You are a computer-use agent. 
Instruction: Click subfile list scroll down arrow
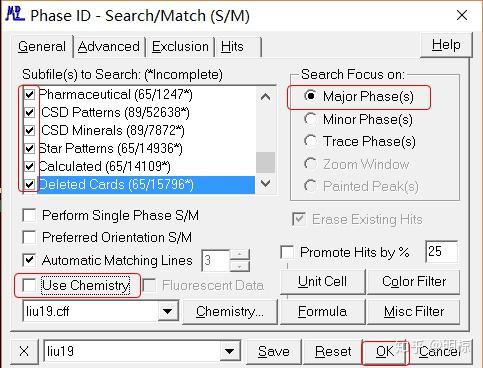tap(265, 183)
